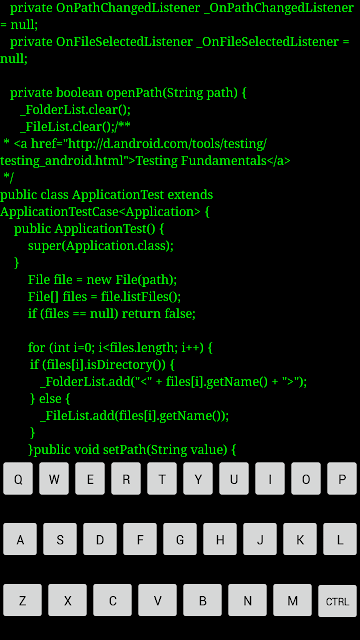
Task: Tap the R key
Action: 126,478
